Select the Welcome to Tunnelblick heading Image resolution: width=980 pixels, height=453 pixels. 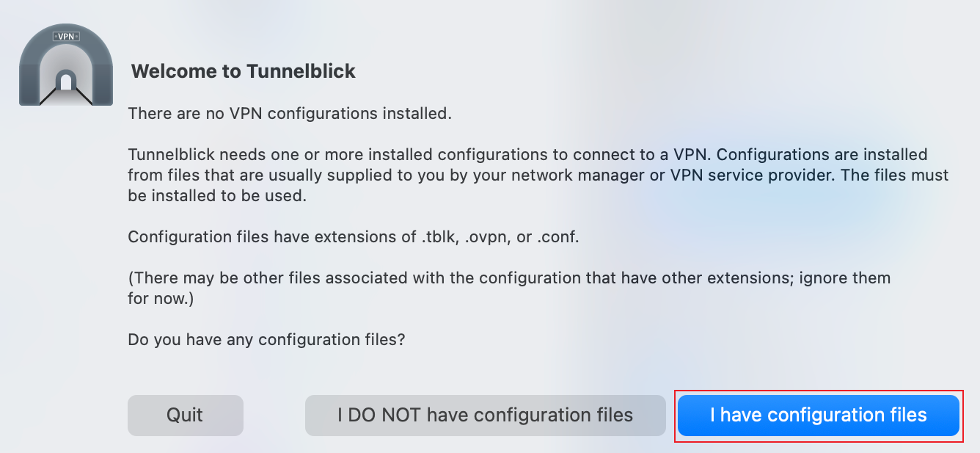point(242,71)
